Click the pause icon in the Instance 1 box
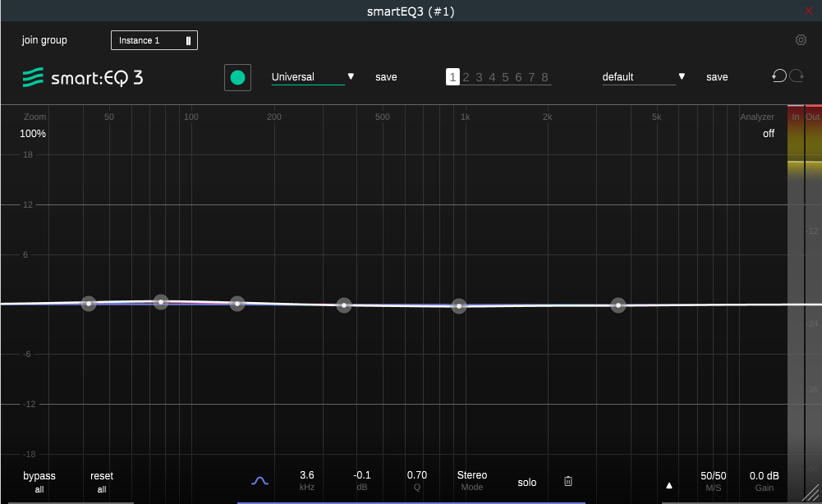Viewport: 822px width, 504px height. [x=188, y=40]
